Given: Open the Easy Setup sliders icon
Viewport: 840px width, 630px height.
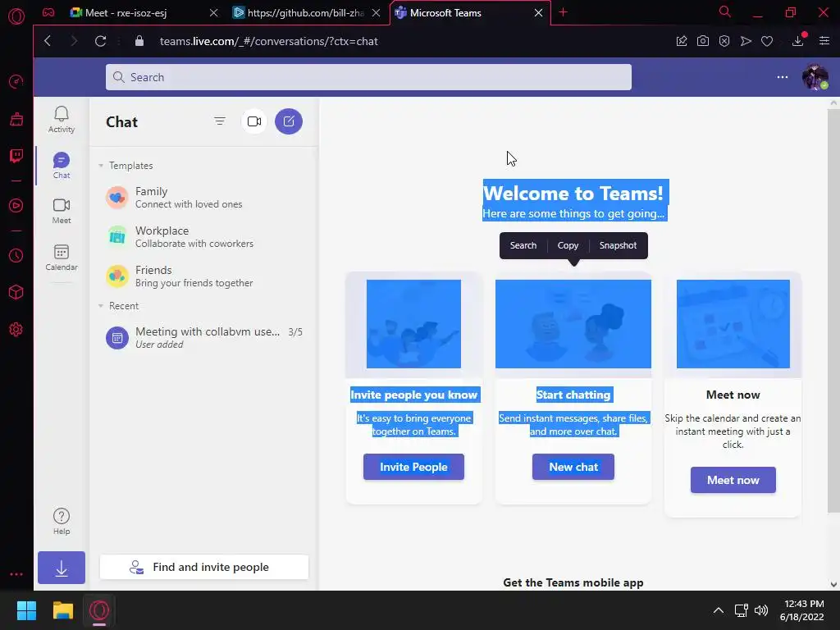Looking at the screenshot, I should [824, 41].
